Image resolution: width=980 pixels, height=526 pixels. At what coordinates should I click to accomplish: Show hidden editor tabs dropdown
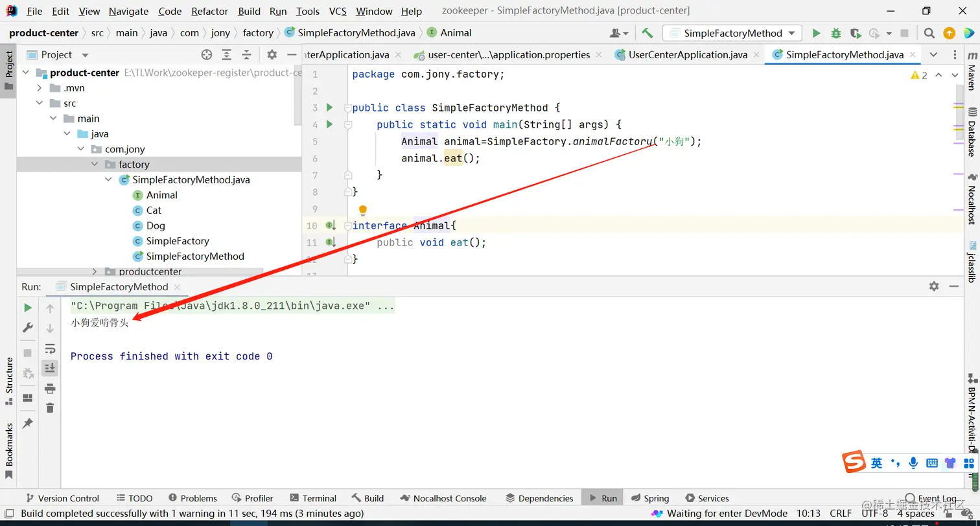[933, 55]
